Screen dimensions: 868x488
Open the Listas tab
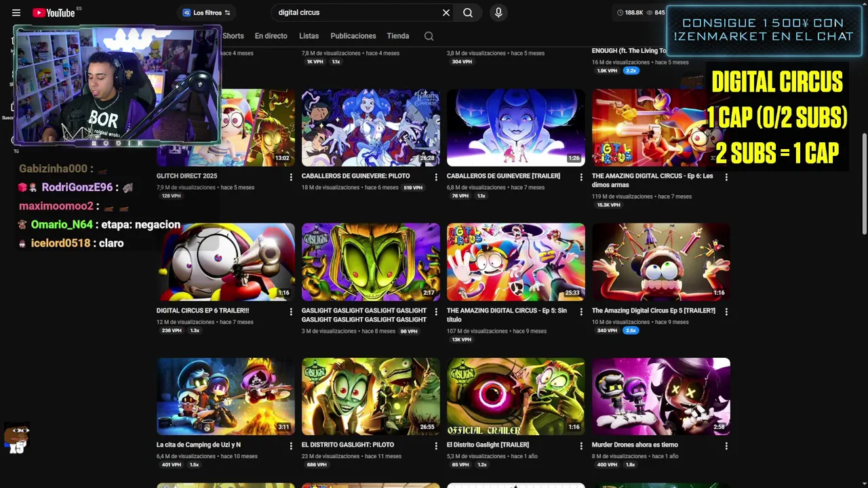(309, 36)
